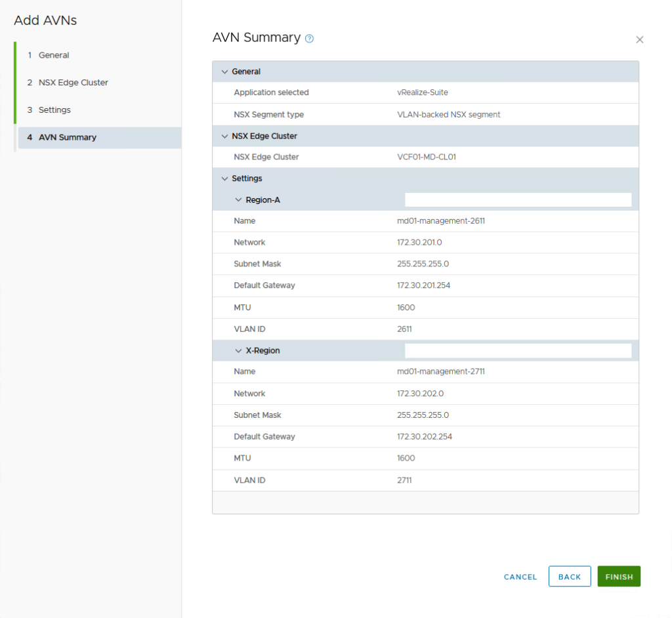Click Finish to create the AVNs

click(618, 577)
